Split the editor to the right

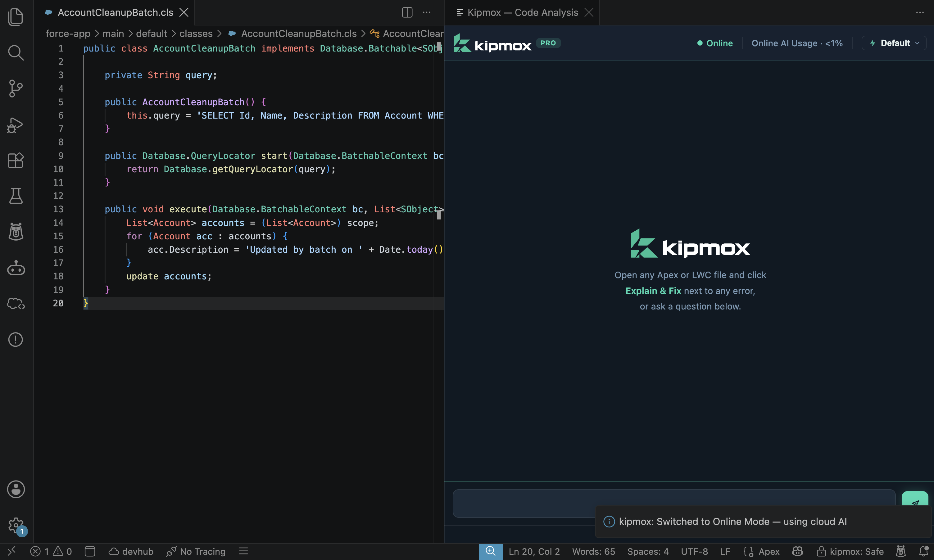pos(407,12)
